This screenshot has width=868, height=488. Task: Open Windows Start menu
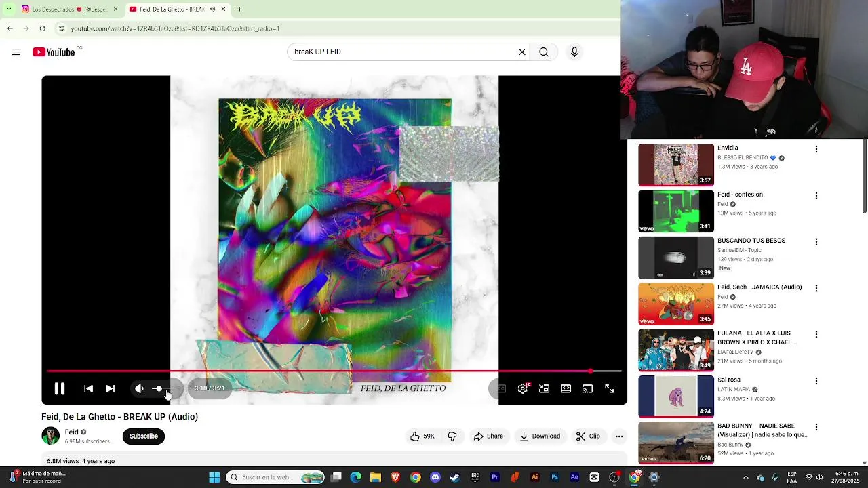(x=214, y=477)
